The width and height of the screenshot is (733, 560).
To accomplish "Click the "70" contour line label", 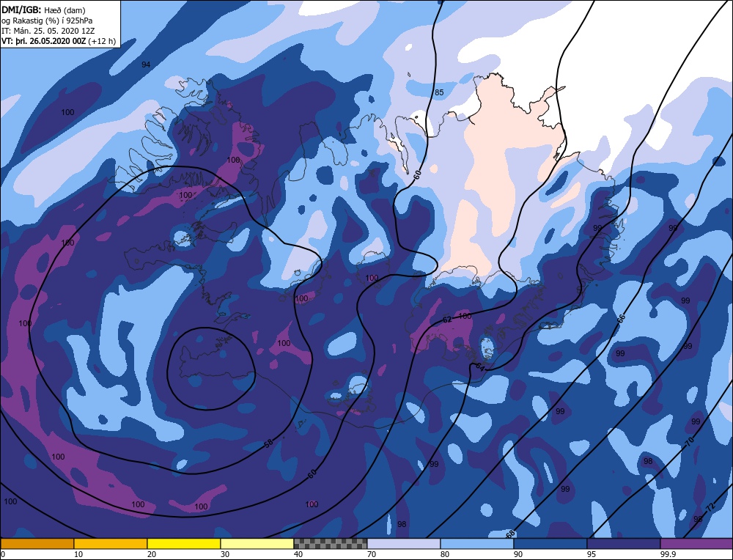I will [x=690, y=441].
